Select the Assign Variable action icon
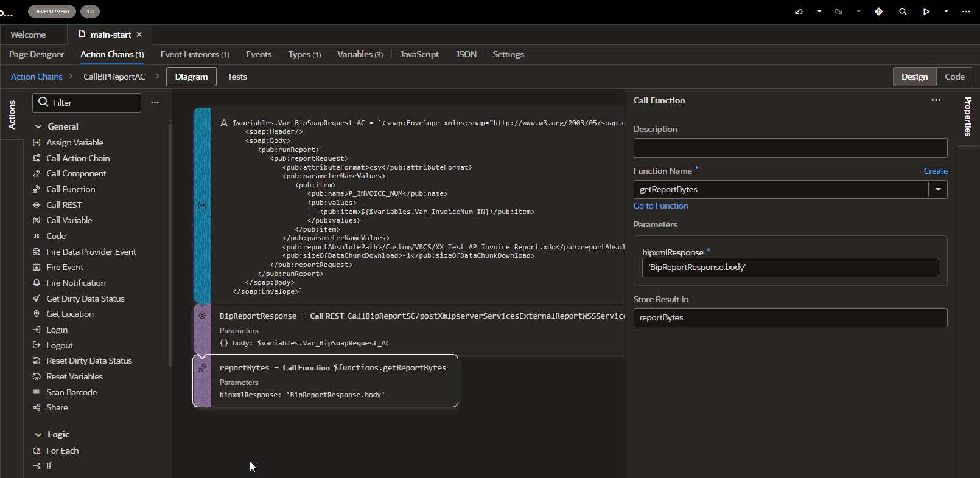This screenshot has width=980, height=478. (x=37, y=142)
